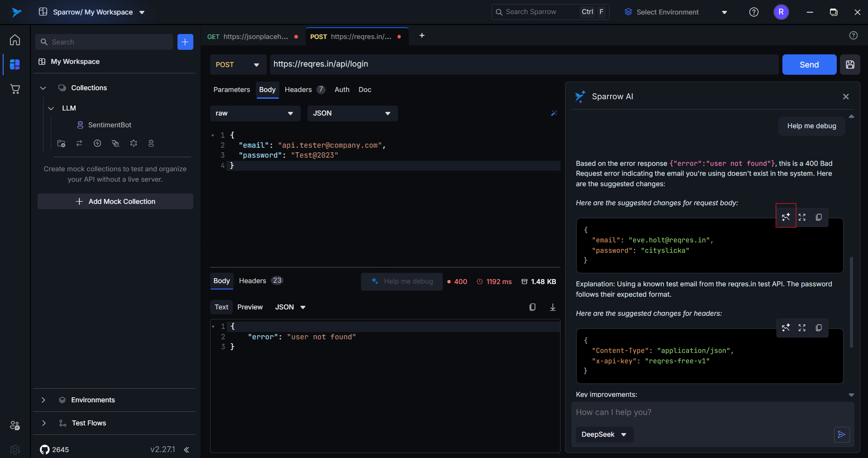868x458 pixels.
Task: Expand the suggested request body code block
Action: (x=802, y=217)
